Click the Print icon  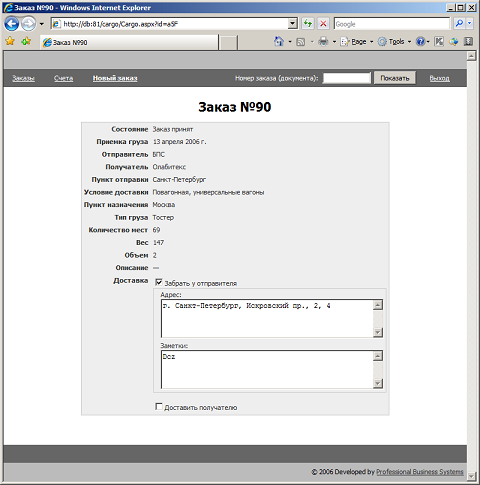point(323,42)
